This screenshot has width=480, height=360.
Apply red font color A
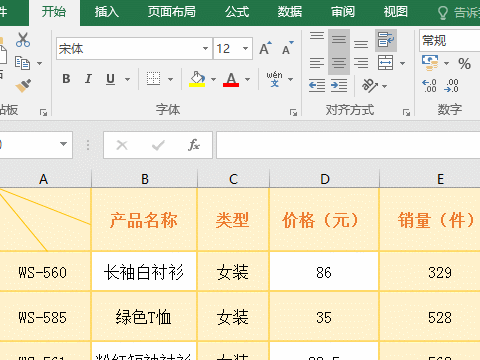[x=231, y=80]
